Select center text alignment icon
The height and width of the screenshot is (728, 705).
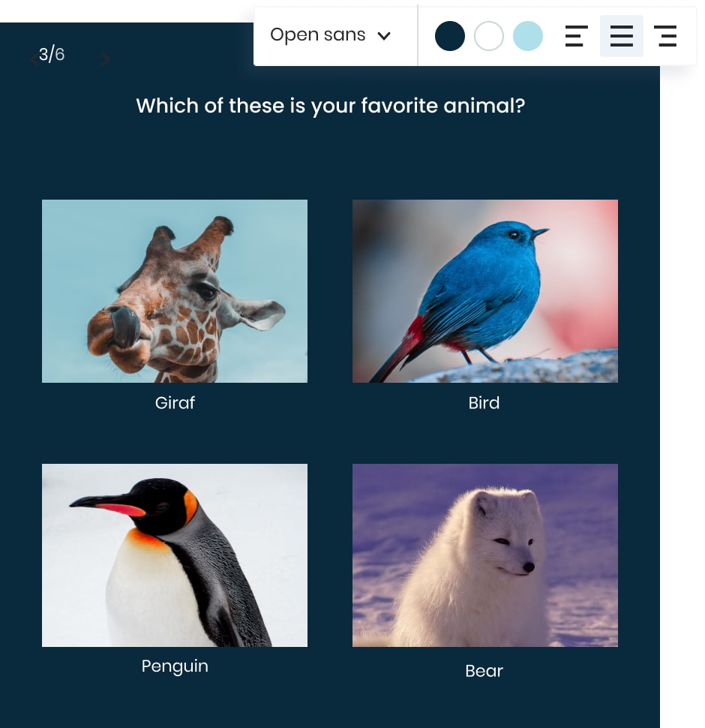[622, 36]
